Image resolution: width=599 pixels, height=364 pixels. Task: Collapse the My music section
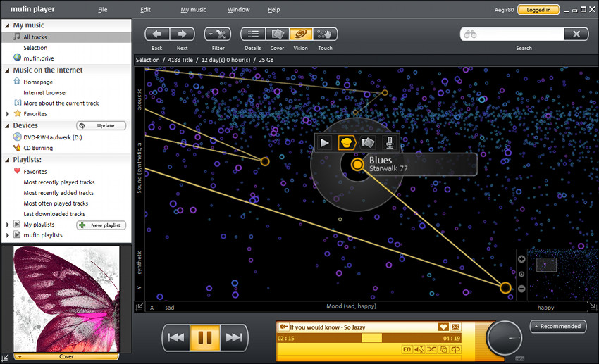coord(7,25)
